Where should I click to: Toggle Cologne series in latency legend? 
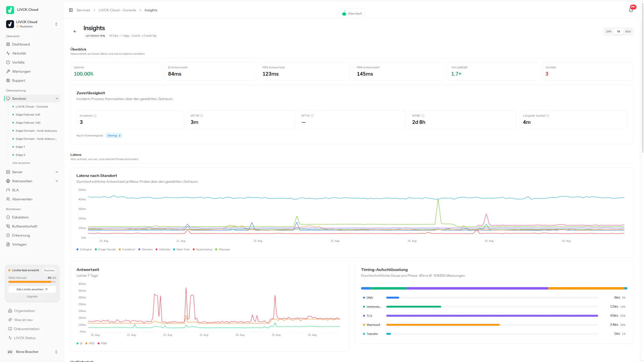pos(84,249)
